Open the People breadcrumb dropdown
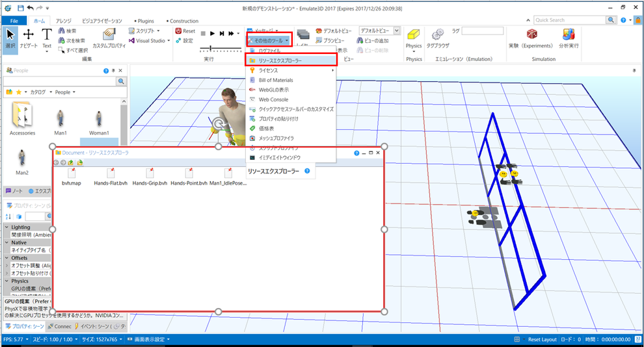The width and height of the screenshot is (644, 347). coord(74,92)
